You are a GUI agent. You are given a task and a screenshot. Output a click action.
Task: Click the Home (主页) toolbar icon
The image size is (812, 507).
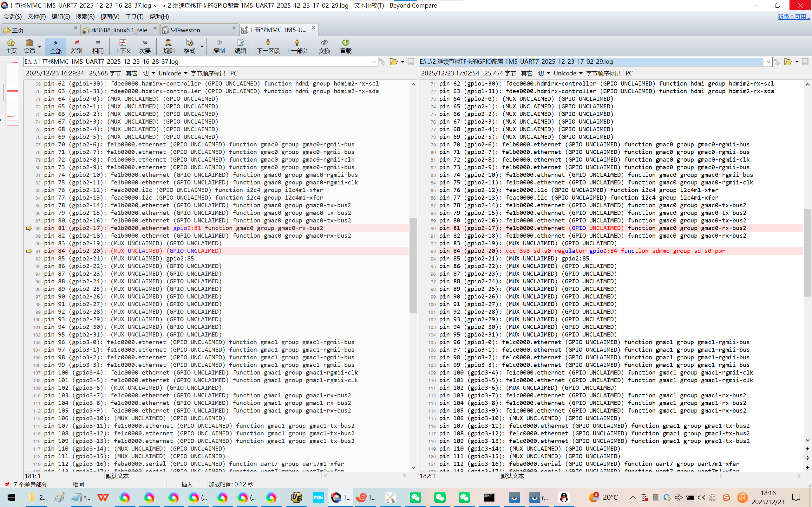coord(11,46)
